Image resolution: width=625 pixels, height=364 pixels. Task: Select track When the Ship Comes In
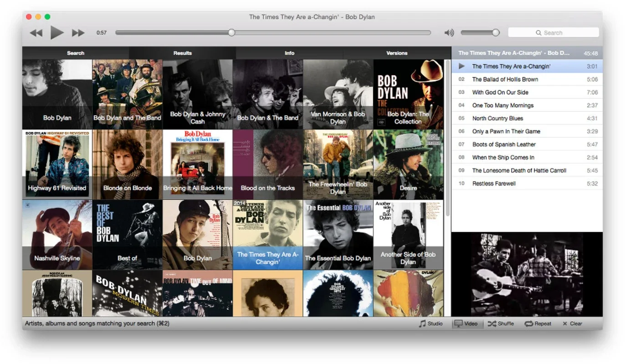click(527, 157)
